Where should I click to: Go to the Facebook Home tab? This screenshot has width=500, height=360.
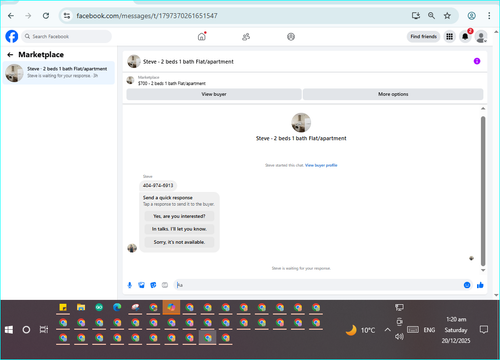[202, 37]
